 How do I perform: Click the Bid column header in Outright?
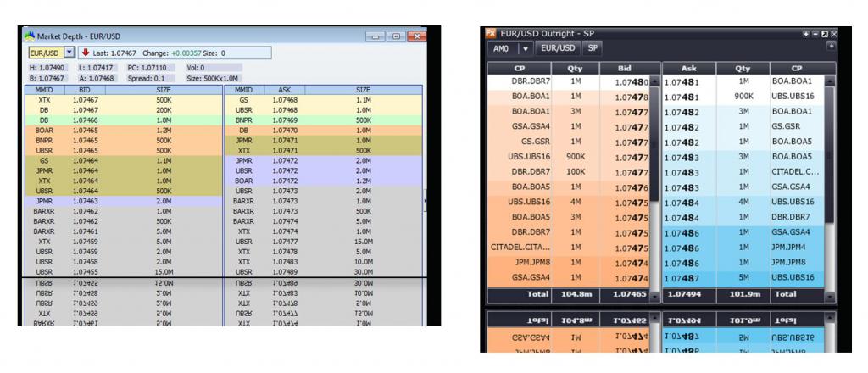click(x=624, y=69)
